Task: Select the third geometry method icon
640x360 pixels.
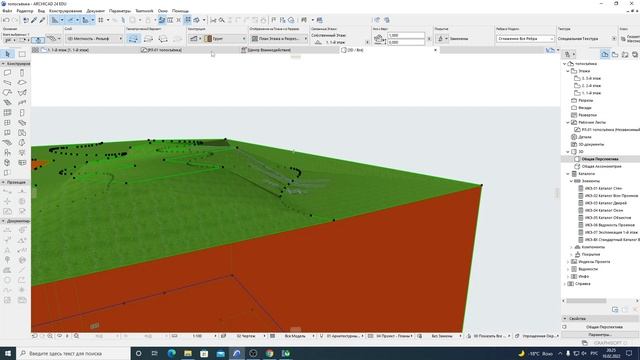Action: point(163,38)
